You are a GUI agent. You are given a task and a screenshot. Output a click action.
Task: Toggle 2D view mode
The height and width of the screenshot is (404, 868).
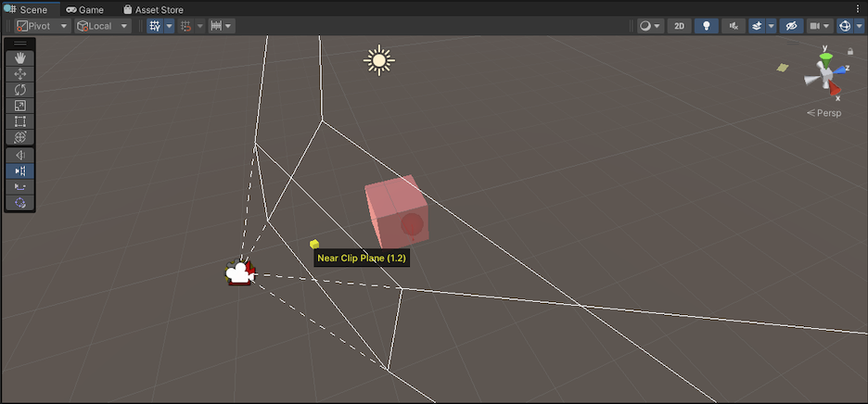click(681, 26)
